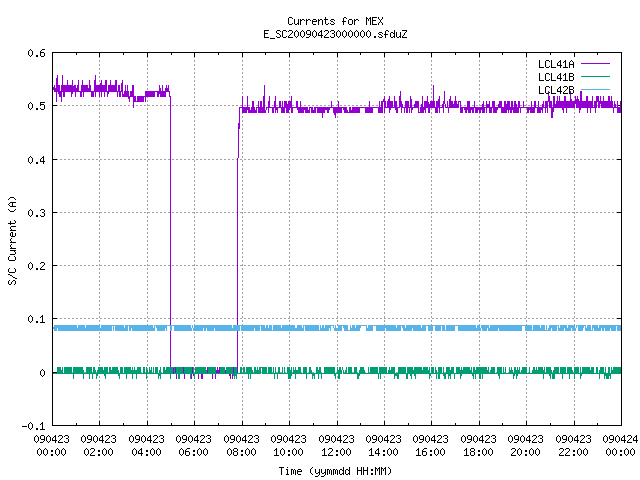
Task: Click the x-axis tick label 090423 14:00
Action: [x=383, y=445]
